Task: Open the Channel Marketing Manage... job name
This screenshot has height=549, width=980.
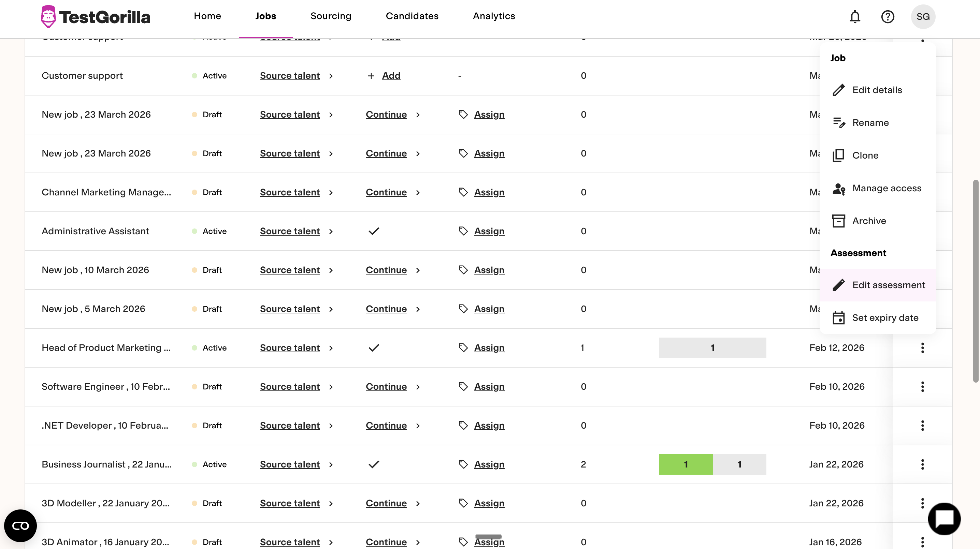Action: pos(106,192)
